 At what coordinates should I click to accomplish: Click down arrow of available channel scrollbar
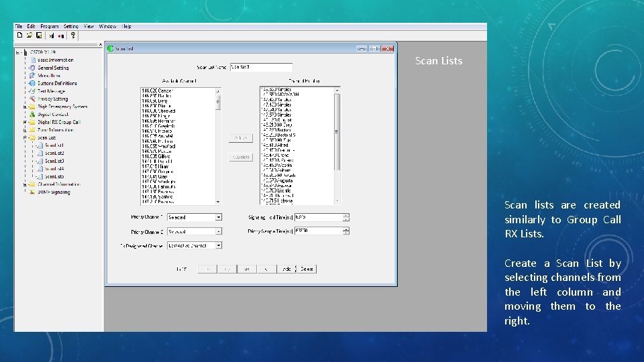[x=218, y=202]
